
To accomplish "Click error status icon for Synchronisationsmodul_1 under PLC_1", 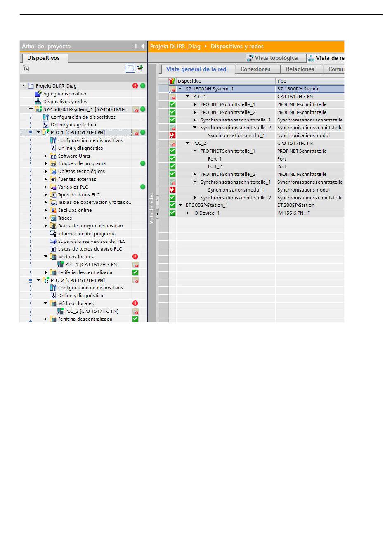I will click(x=172, y=135).
